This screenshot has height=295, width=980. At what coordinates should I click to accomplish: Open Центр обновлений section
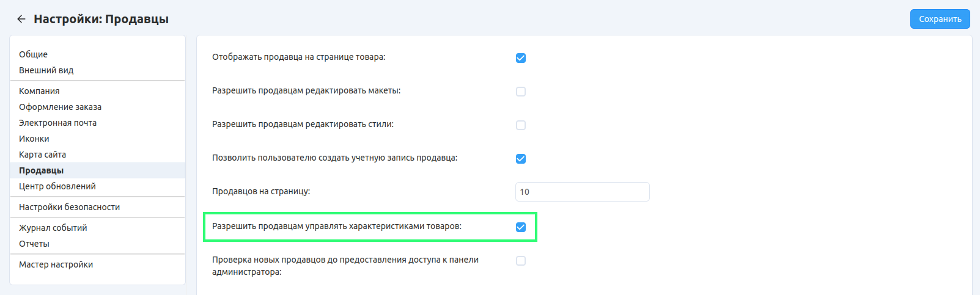[57, 186]
